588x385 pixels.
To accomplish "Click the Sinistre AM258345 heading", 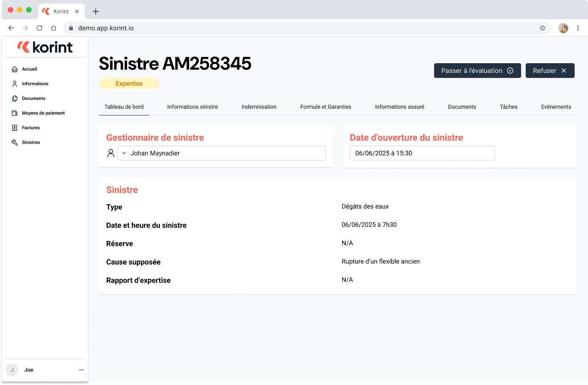I will coord(175,64).
